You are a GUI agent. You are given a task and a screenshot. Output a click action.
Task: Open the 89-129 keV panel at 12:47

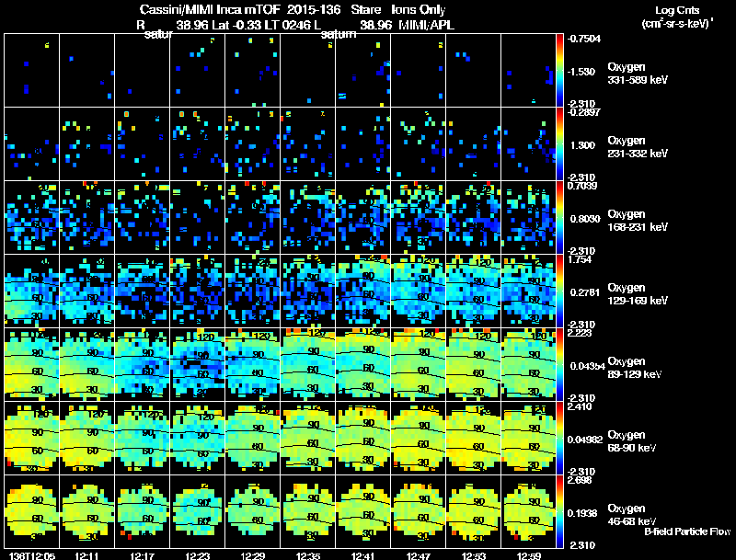419,365
